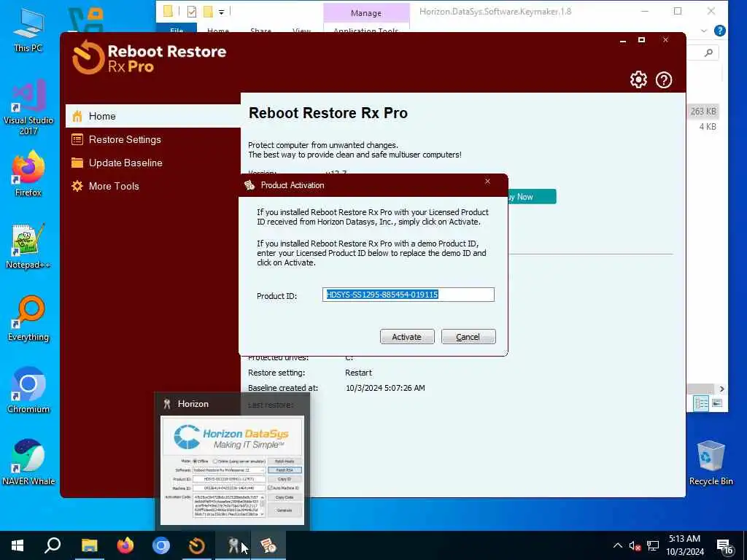Cancel the Product Activation dialog
The image size is (747, 560).
click(468, 337)
